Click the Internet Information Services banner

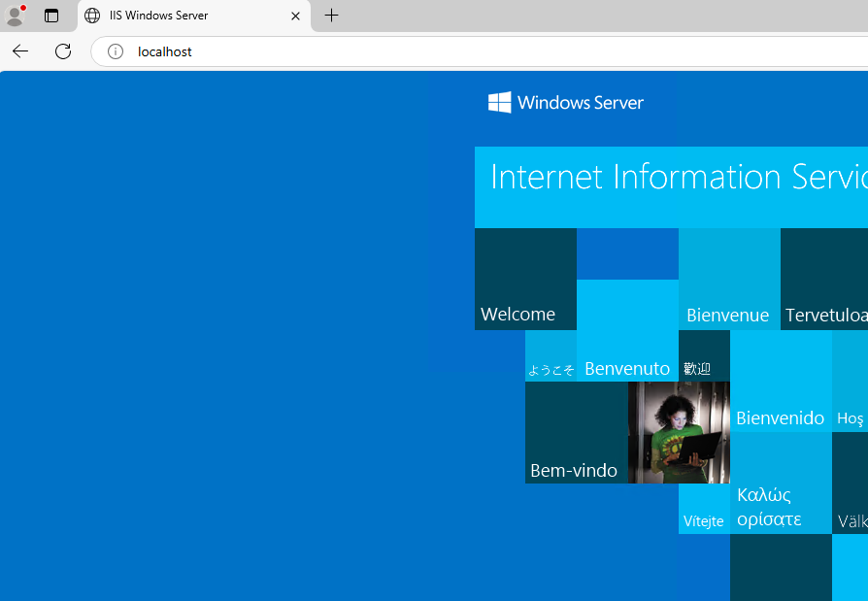point(671,187)
